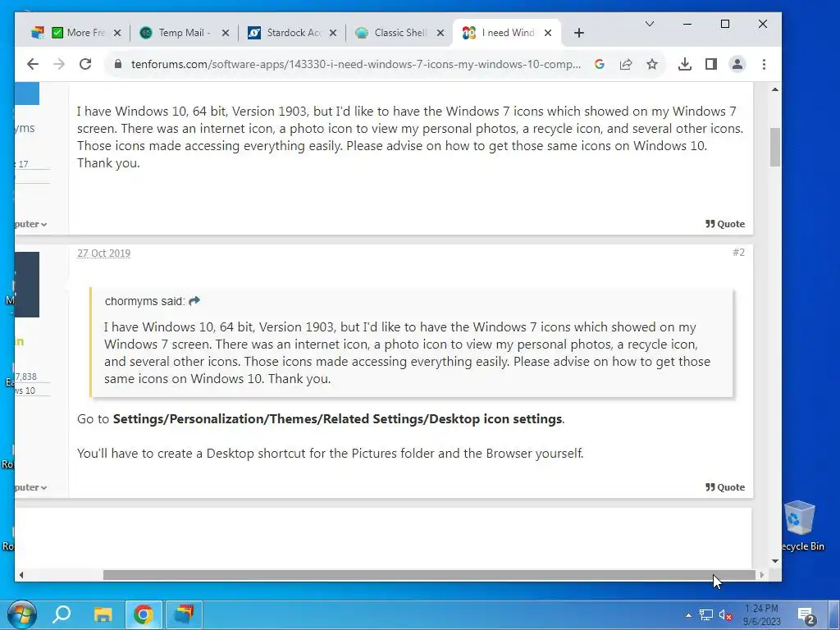Click the forward navigation arrow
Image resolution: width=840 pixels, height=630 pixels.
pos(59,64)
